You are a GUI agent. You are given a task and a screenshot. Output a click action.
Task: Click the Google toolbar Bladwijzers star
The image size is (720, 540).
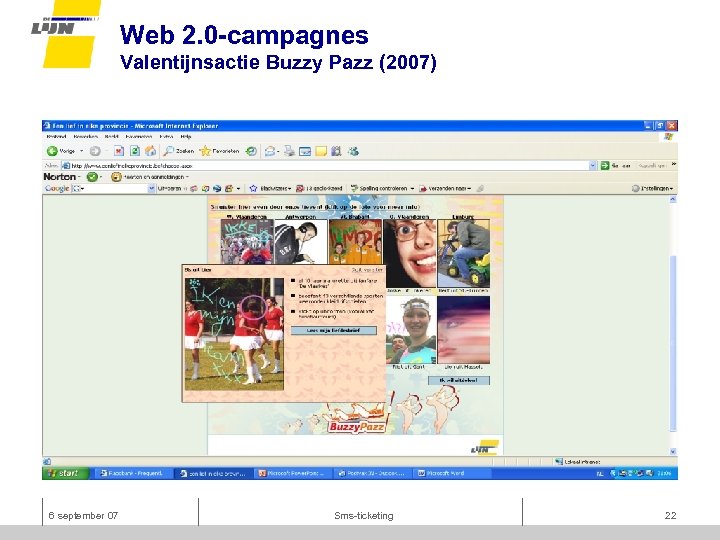(x=253, y=188)
